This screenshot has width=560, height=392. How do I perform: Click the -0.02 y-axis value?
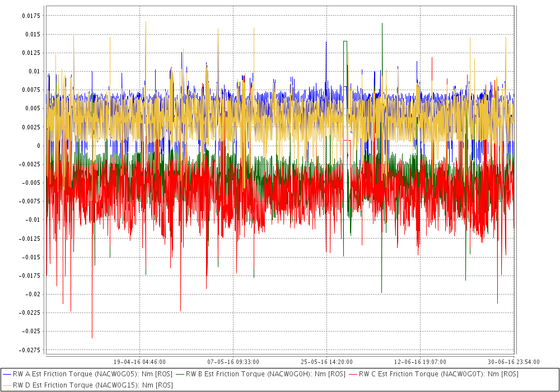[32, 294]
